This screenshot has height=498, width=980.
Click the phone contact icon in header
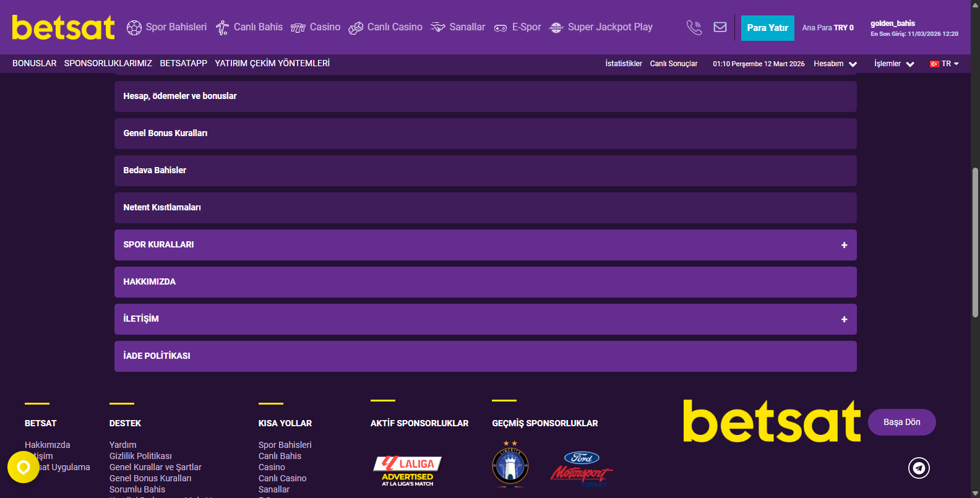point(694,27)
